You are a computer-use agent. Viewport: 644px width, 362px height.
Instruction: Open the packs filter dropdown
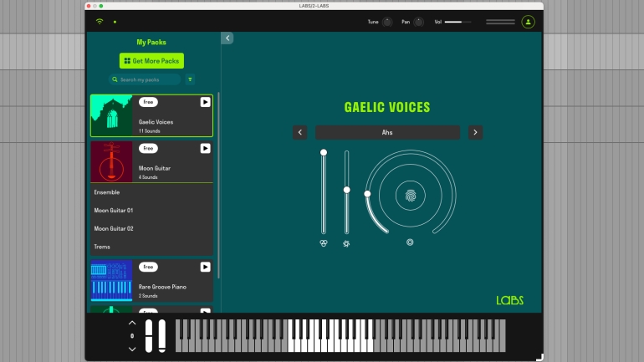point(190,79)
